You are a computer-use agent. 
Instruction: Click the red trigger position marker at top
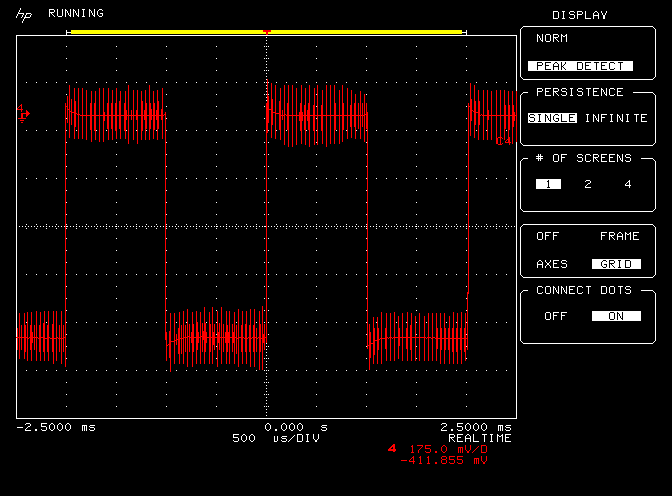(x=266, y=32)
